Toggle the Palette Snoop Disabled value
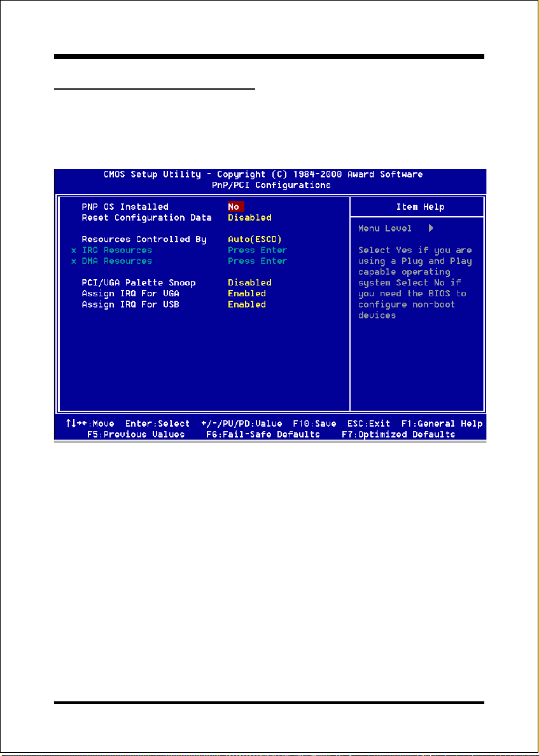Viewport: 539px width, 756px height. (x=249, y=282)
